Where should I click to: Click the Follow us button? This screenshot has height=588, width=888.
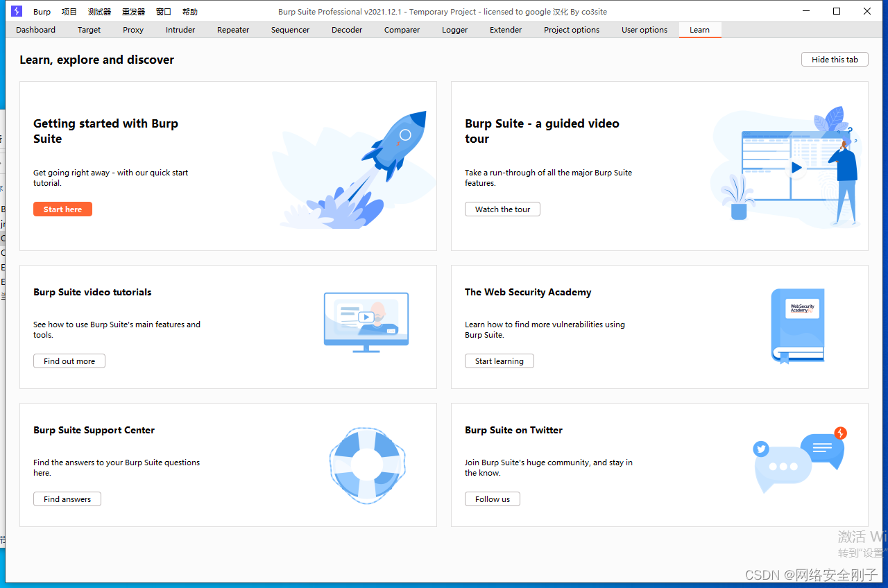(x=493, y=499)
